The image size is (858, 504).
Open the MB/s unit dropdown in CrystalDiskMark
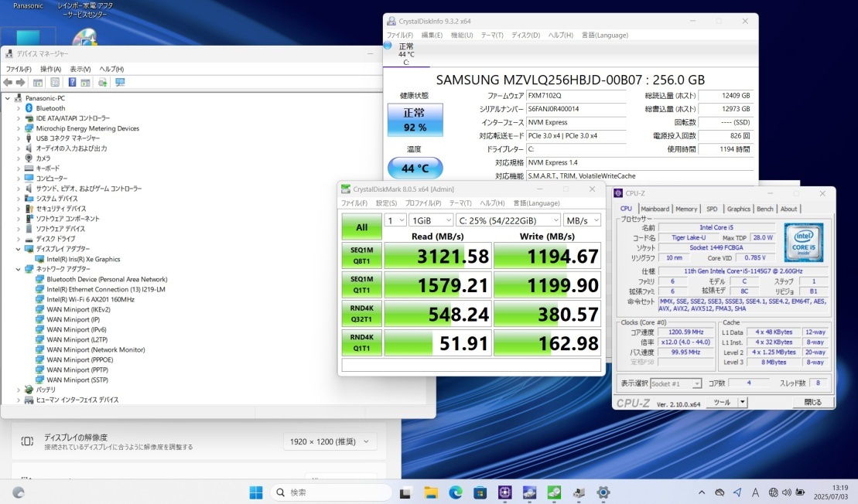coord(582,220)
